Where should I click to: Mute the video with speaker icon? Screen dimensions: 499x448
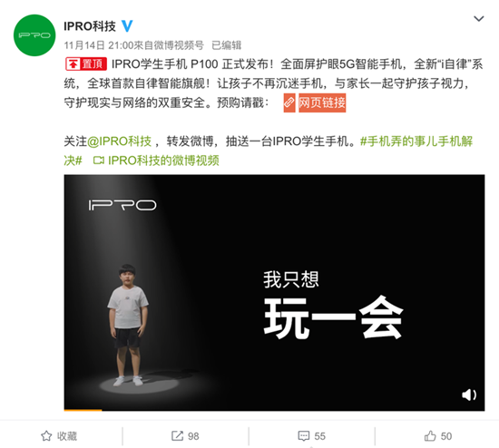point(469,394)
